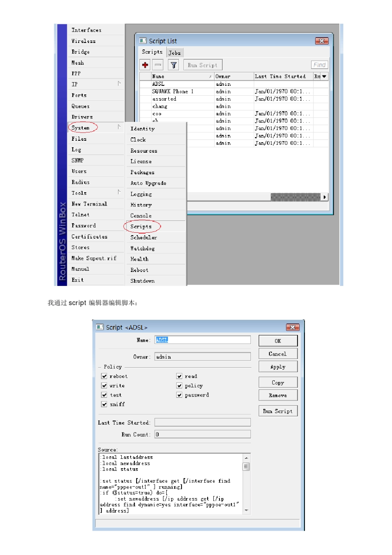Viewport: 392px width, 555px height.
Task: Open Logging in the System submenu
Action: (x=156, y=194)
